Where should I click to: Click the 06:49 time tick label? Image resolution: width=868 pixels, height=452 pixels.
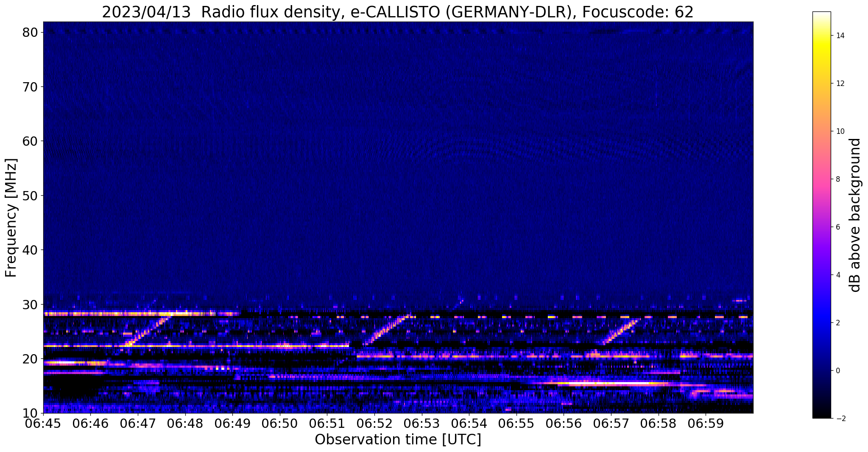click(x=232, y=423)
